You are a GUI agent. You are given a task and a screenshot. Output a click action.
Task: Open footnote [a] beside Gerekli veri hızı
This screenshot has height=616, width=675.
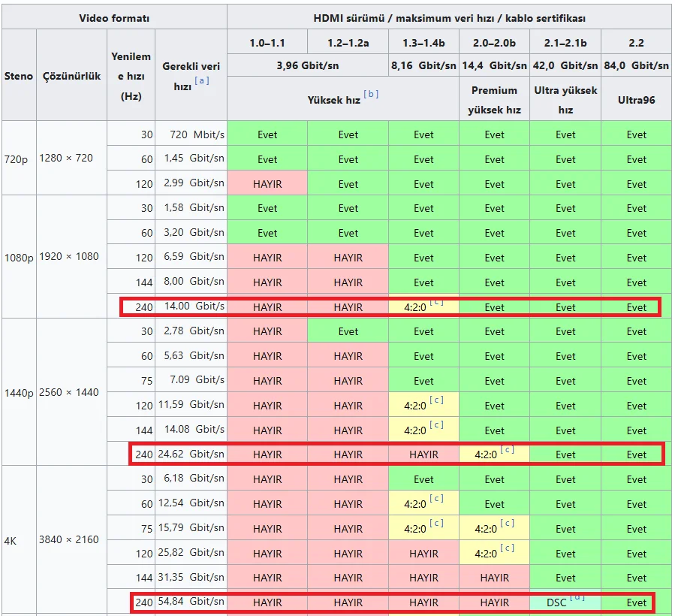[201, 81]
